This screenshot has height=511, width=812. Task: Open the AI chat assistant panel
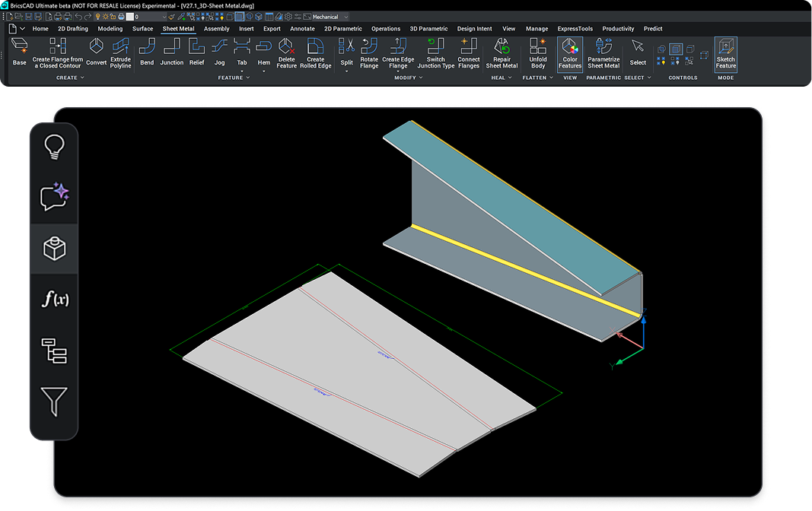point(54,196)
